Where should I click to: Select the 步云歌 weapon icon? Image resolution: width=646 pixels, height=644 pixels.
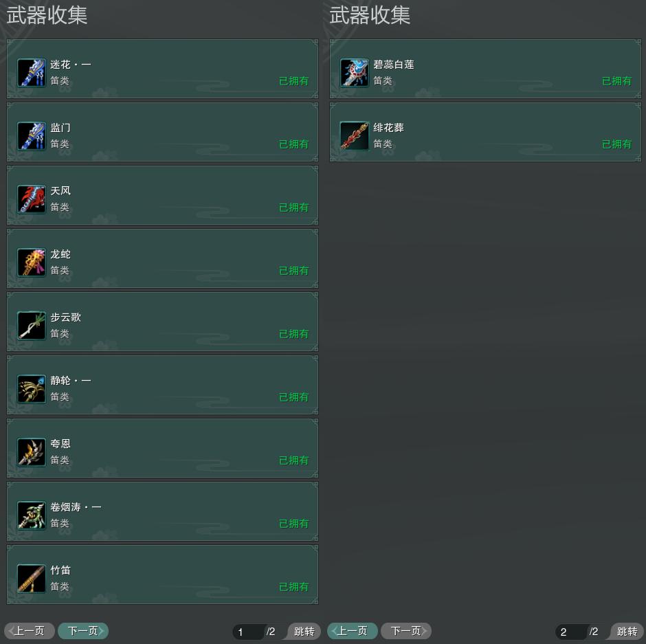point(32,326)
